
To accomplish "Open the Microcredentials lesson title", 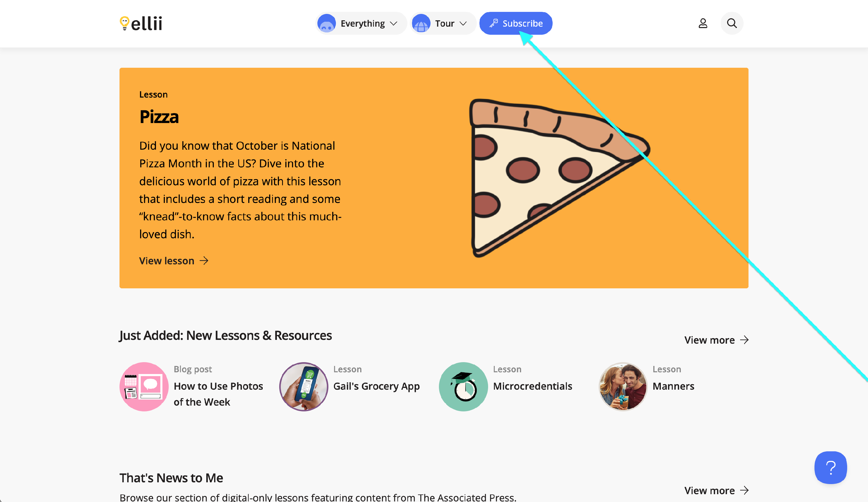I will point(532,386).
